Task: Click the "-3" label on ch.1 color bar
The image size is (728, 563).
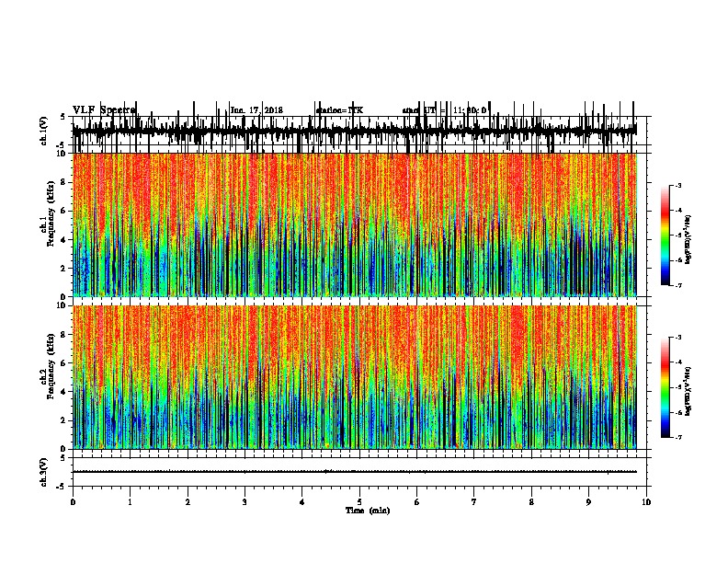Action: point(677,185)
